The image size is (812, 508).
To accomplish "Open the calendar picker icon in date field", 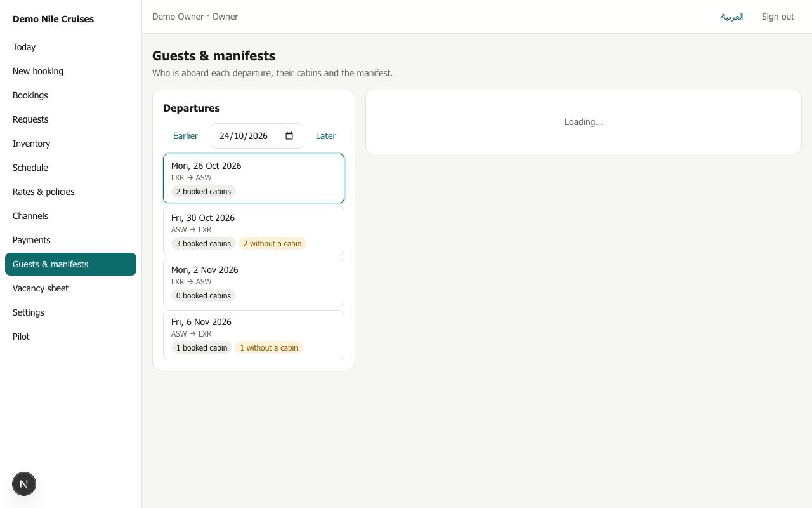I will pyautogui.click(x=289, y=136).
